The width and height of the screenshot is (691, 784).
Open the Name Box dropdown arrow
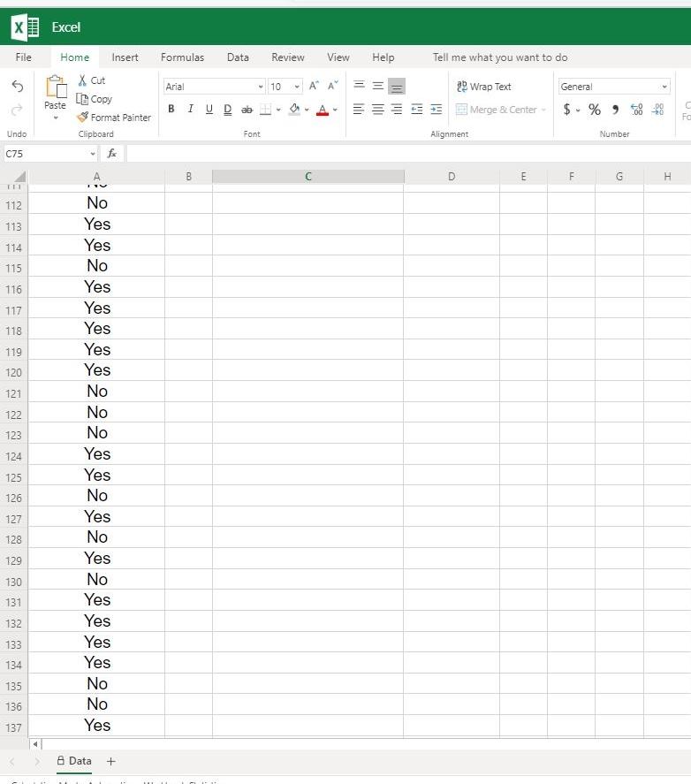pos(93,154)
